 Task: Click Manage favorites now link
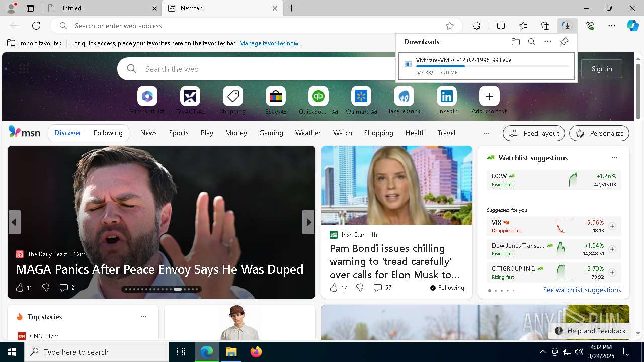[x=269, y=43]
